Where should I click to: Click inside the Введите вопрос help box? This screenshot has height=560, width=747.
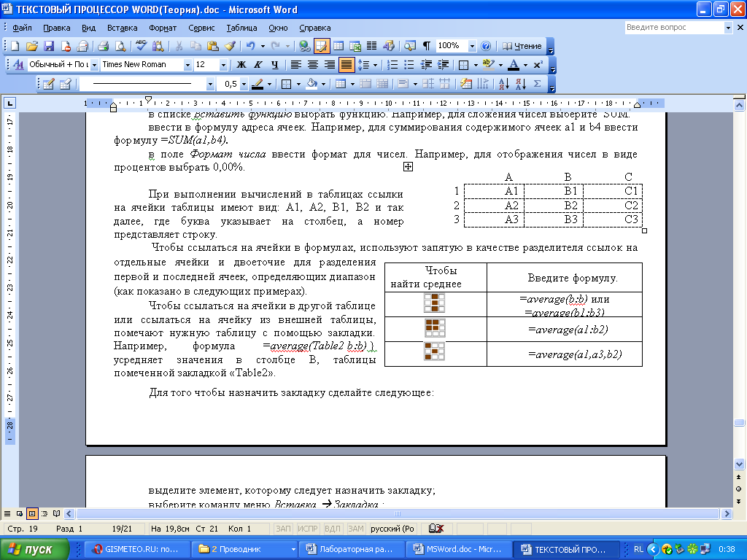click(x=675, y=28)
